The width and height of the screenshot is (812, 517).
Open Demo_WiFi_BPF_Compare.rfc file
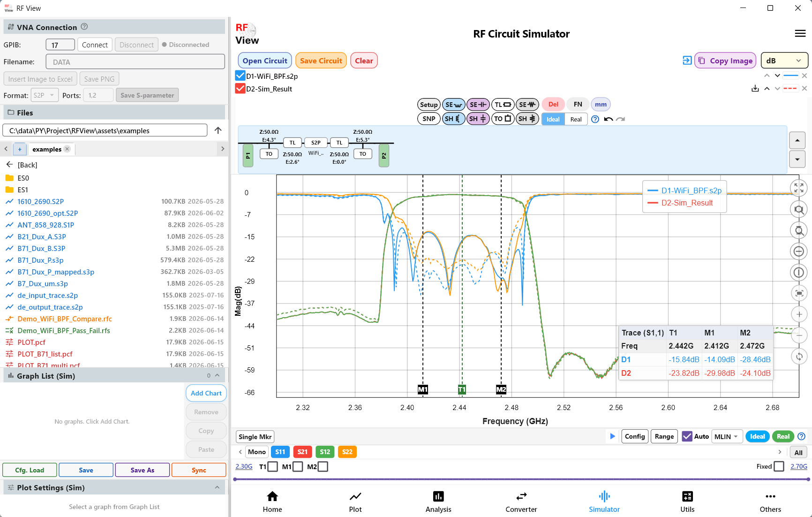pos(65,319)
